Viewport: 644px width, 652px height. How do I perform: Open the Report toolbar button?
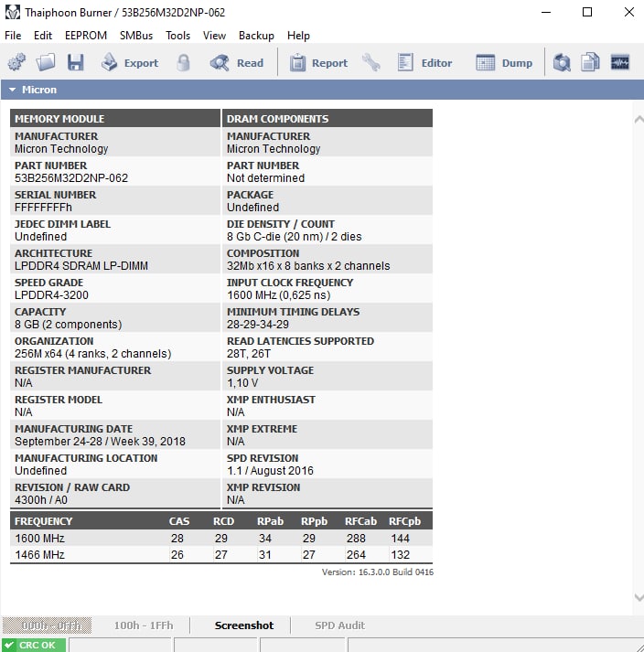[318, 63]
